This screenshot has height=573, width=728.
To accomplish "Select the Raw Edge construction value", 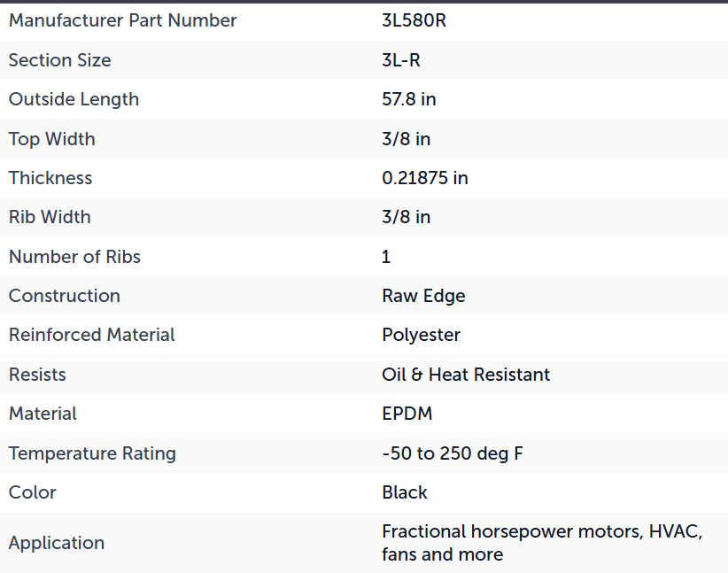I will pyautogui.click(x=423, y=297).
